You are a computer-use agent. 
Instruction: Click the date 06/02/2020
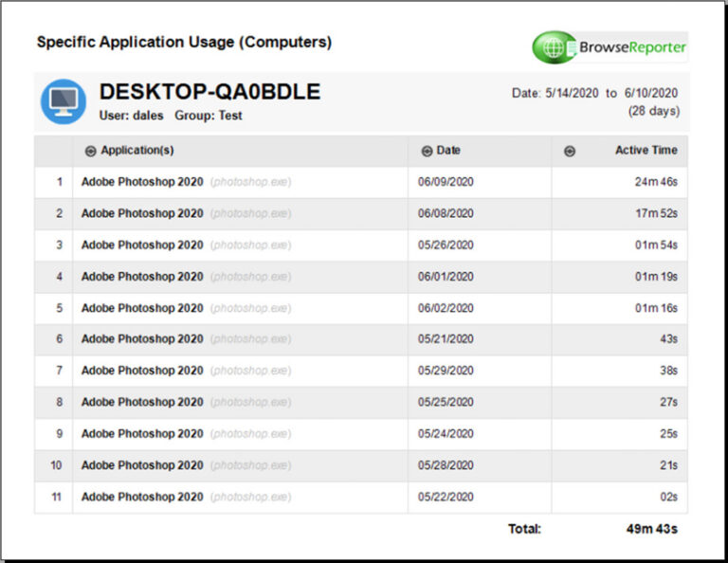pyautogui.click(x=446, y=308)
